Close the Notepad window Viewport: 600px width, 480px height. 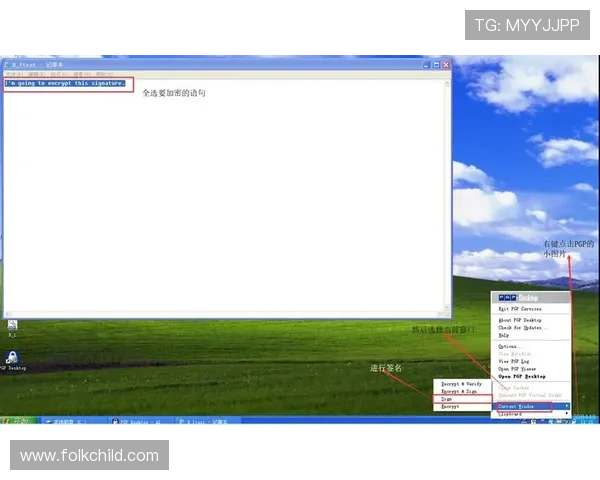[445, 64]
